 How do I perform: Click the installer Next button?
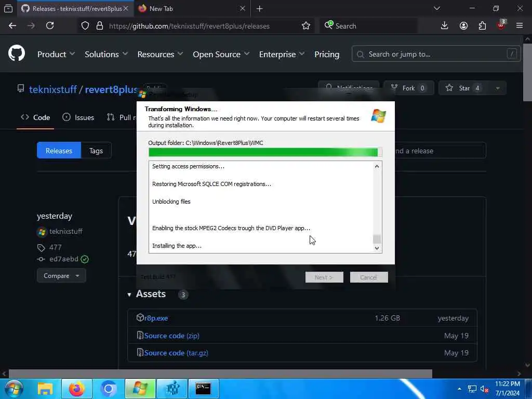[324, 277]
